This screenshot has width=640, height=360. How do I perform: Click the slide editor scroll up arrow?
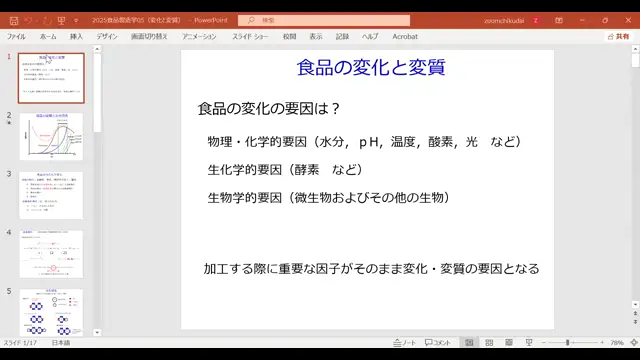(x=635, y=49)
